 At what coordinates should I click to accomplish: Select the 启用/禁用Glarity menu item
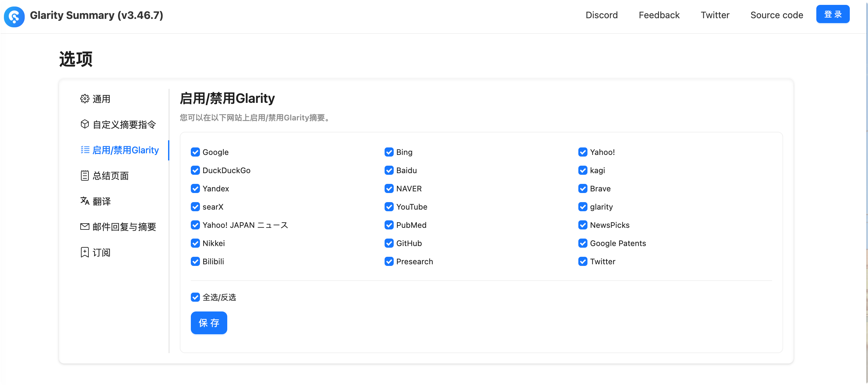[125, 150]
